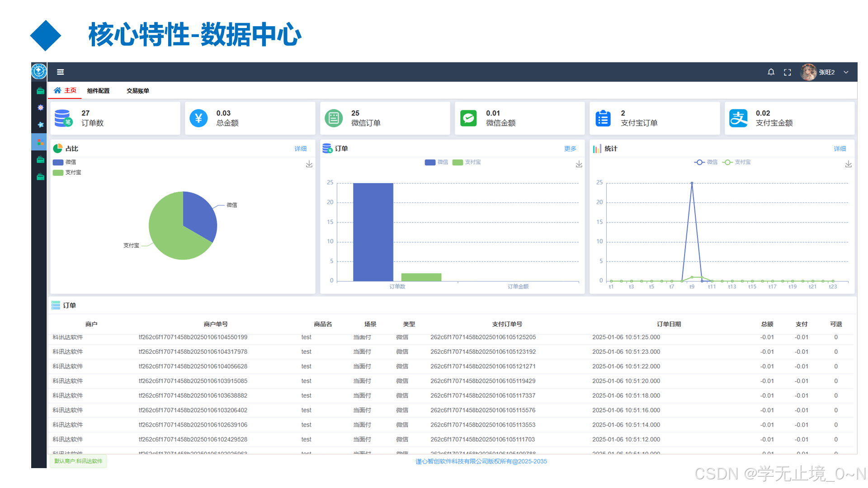Viewport: 868px width, 488px height.
Task: Switch to the 交易账单 tab
Action: click(137, 90)
